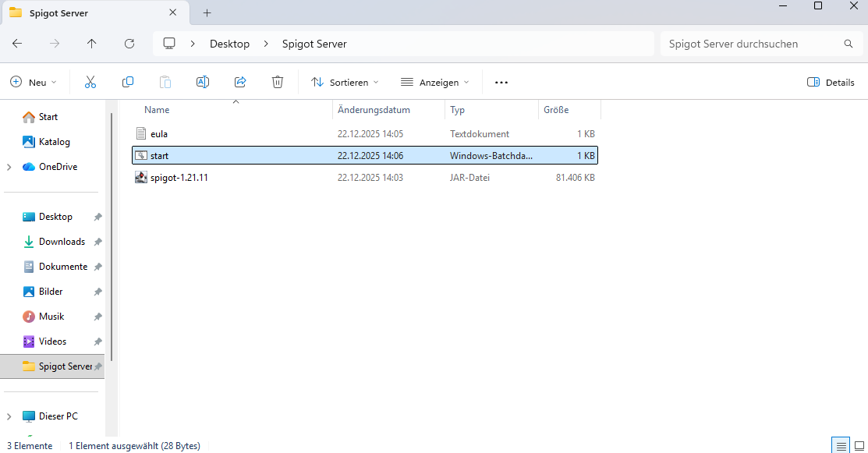Open sharing with the Share icon
Image resolution: width=868 pixels, height=453 pixels.
240,82
